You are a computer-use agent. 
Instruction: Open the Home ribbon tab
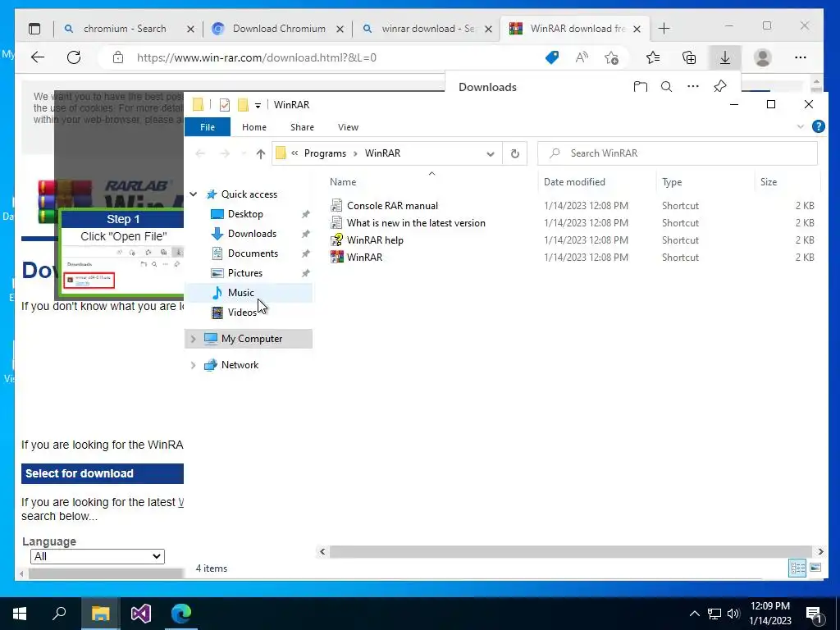pyautogui.click(x=254, y=127)
